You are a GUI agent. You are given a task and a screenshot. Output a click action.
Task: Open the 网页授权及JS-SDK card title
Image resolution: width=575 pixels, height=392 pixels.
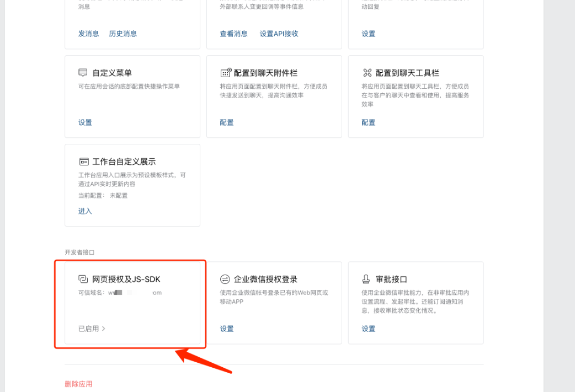point(126,279)
